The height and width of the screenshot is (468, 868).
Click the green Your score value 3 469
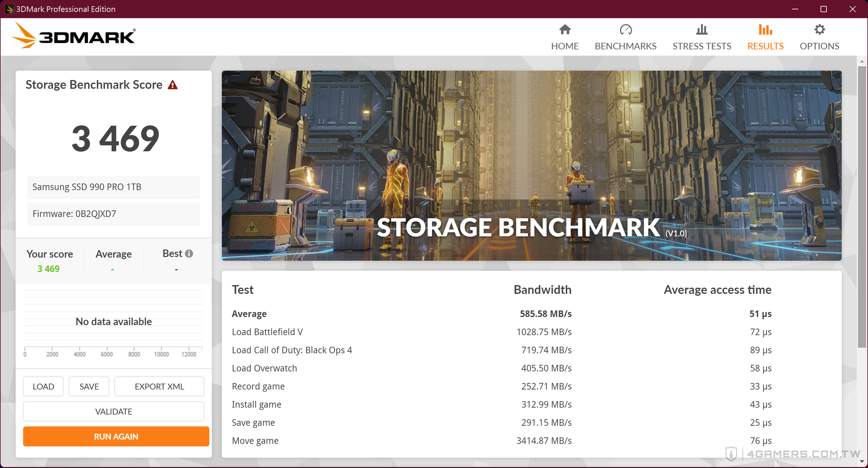pos(48,269)
